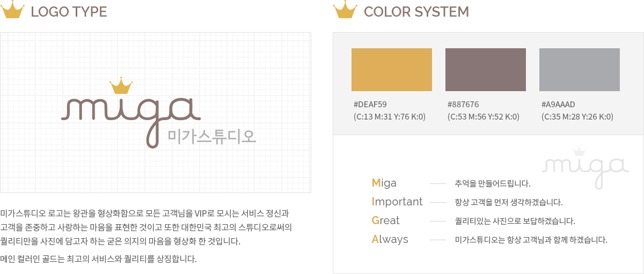This screenshot has width=644, height=274.
Task: Click the crown icon beside COLOR SYSTEM
Action: pyautogui.click(x=345, y=10)
